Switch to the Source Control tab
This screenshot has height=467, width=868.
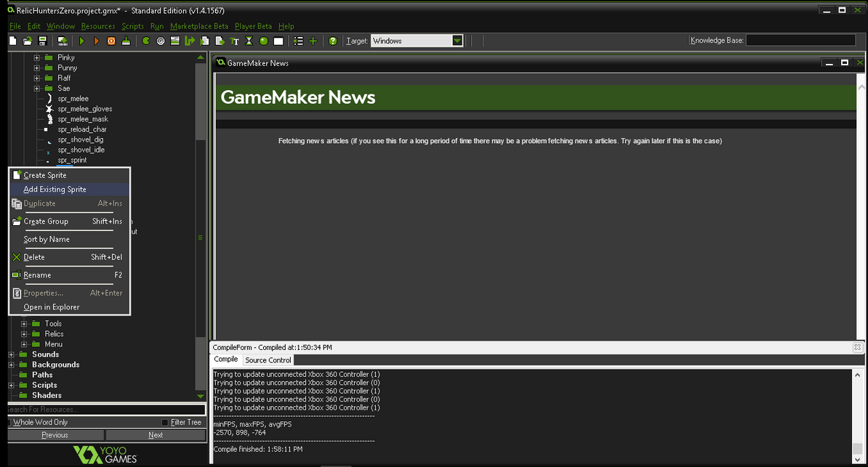[268, 360]
